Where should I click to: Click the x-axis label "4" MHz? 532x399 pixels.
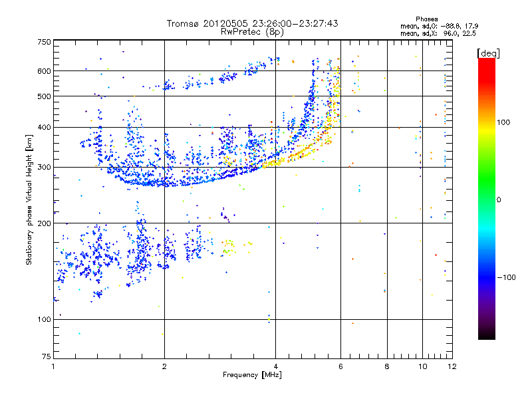pyautogui.click(x=275, y=366)
